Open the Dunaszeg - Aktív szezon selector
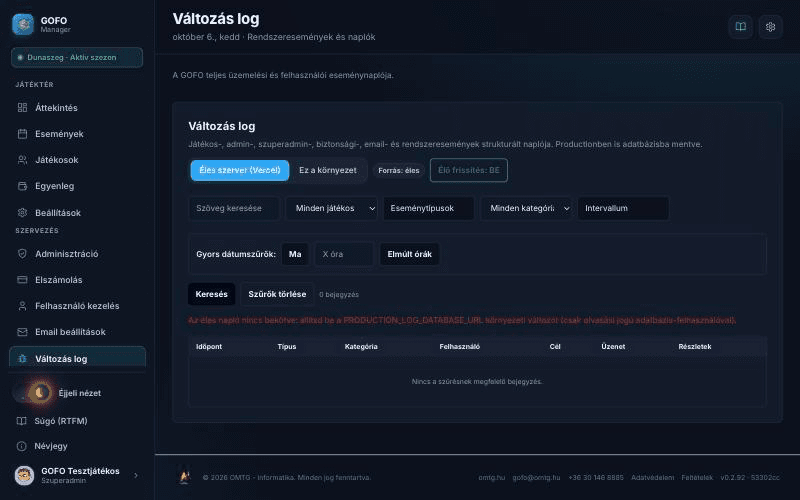 click(x=77, y=57)
